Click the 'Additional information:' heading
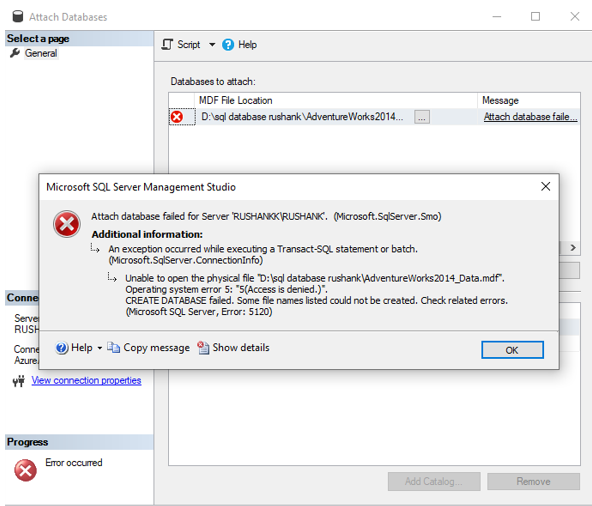The height and width of the screenshot is (506, 592). click(147, 234)
